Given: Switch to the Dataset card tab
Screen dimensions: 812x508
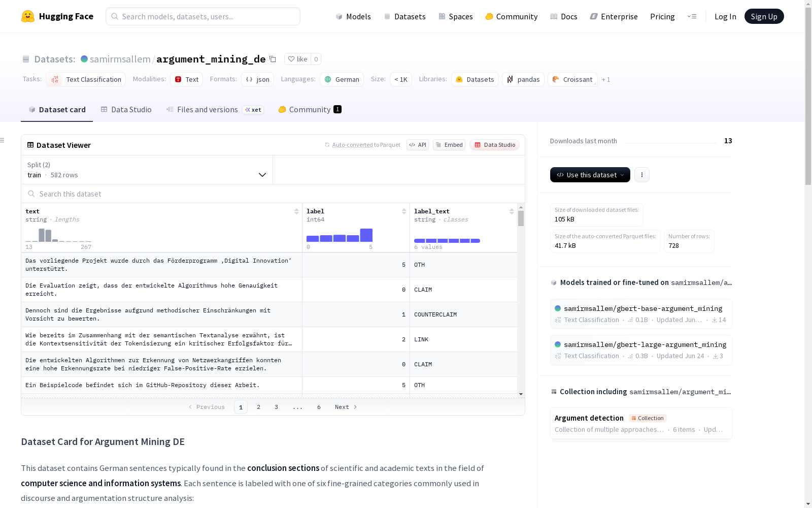Looking at the screenshot, I should (57, 110).
